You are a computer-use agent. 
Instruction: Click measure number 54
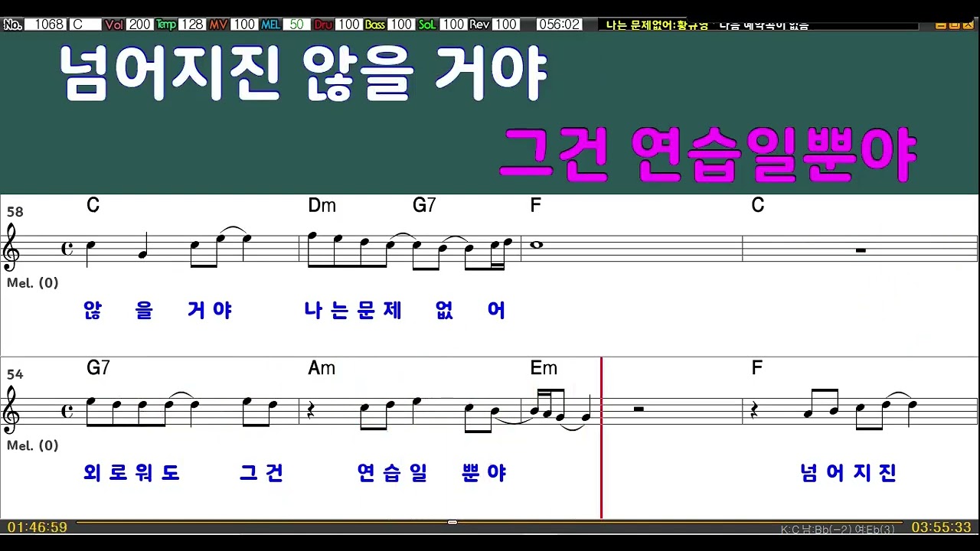[x=15, y=374]
